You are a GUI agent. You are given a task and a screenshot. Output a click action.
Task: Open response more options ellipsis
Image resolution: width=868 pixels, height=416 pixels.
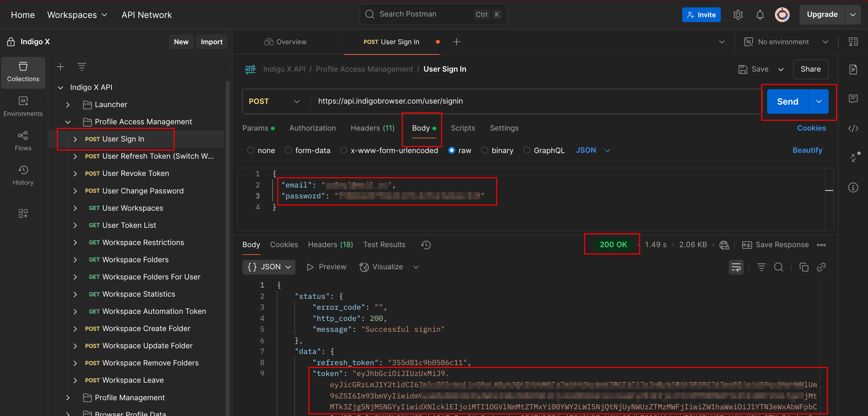coord(821,245)
